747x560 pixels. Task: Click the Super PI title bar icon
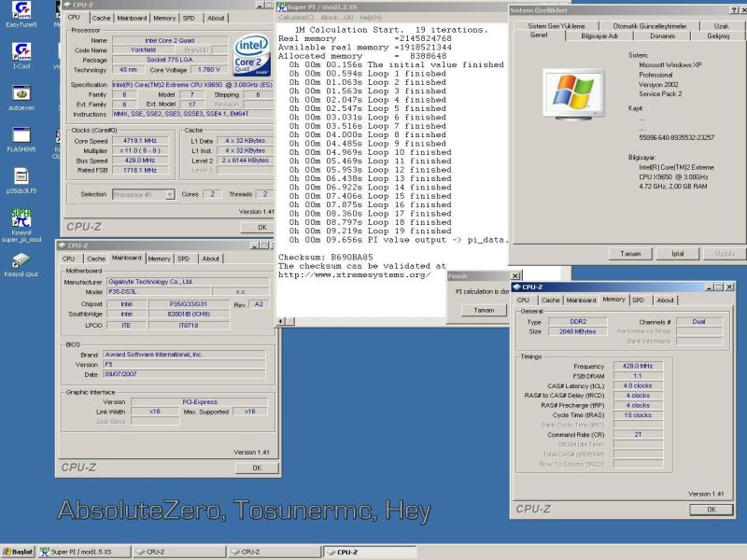282,7
